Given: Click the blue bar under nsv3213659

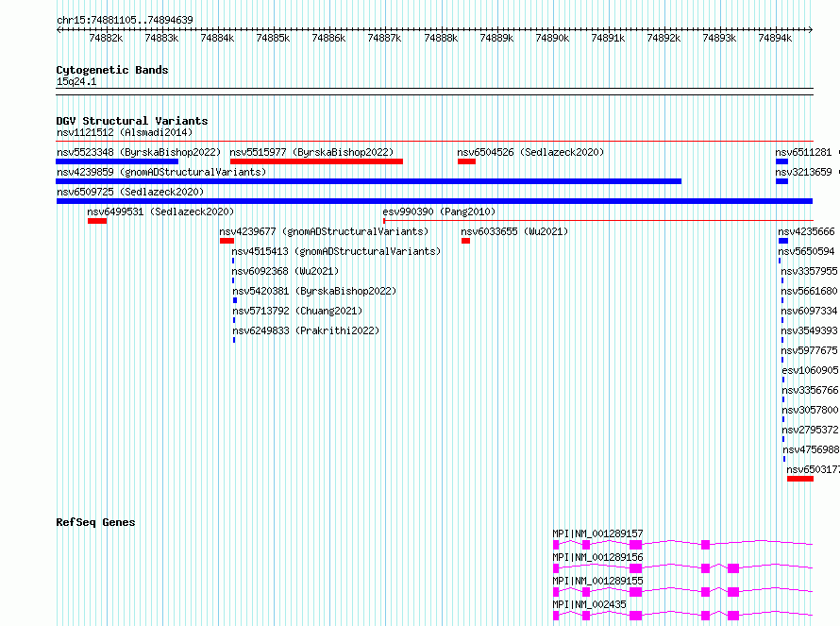Looking at the screenshot, I should (x=782, y=181).
